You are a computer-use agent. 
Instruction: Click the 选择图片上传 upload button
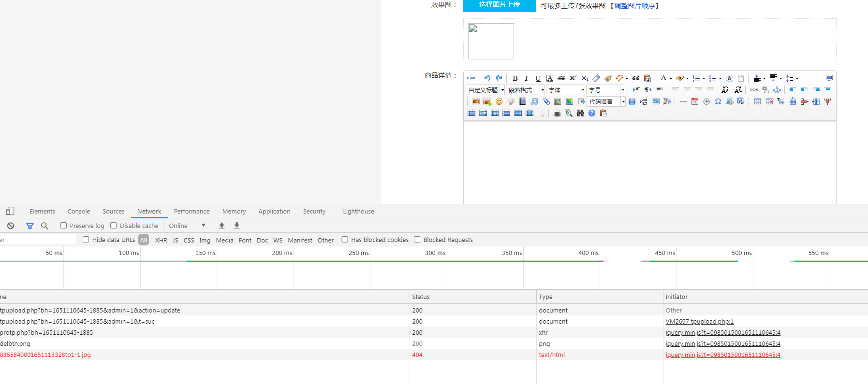[x=500, y=5]
